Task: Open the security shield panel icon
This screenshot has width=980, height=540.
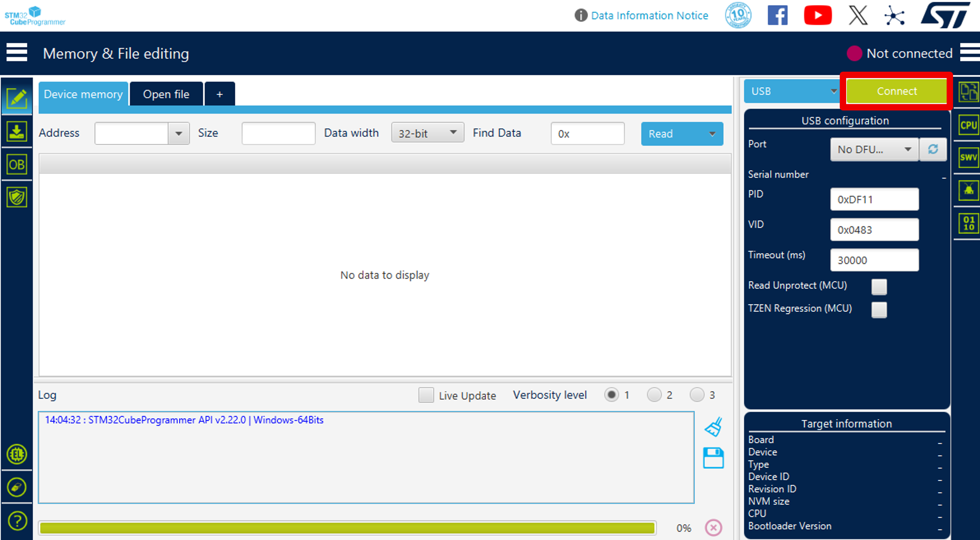Action: coord(17,197)
